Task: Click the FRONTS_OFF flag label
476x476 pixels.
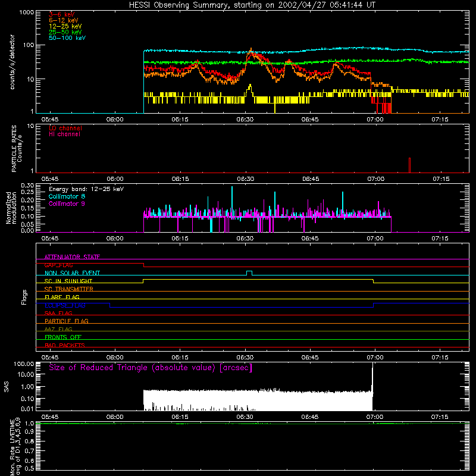Action: [x=63, y=337]
